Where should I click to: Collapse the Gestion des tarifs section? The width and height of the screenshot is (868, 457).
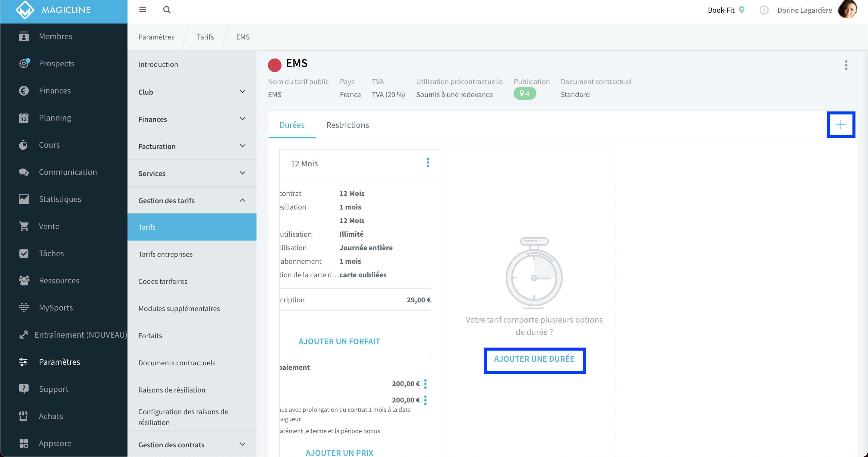tap(192, 200)
